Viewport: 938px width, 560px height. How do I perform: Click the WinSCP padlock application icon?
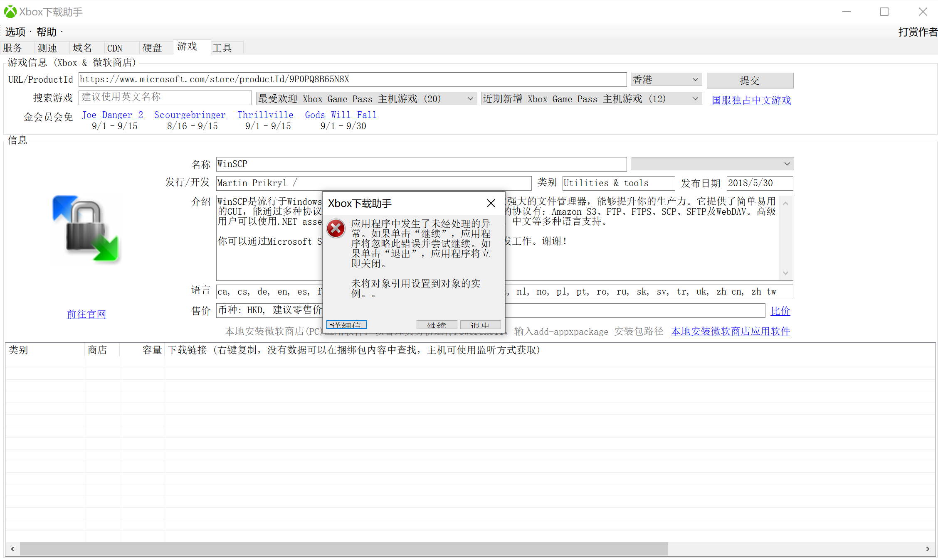86,229
